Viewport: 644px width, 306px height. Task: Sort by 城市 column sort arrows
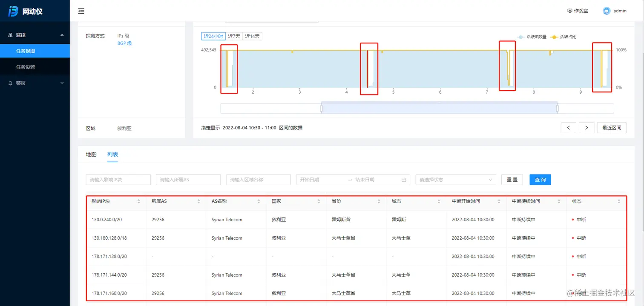[439, 201]
